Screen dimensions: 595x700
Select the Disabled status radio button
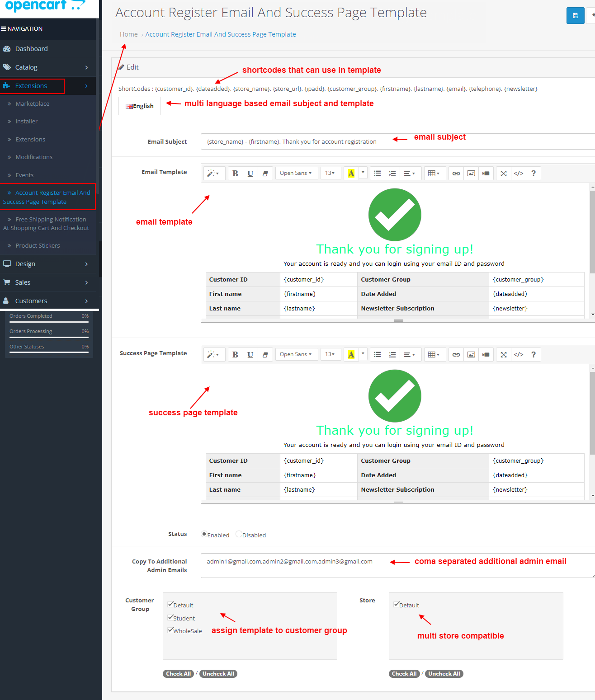239,534
